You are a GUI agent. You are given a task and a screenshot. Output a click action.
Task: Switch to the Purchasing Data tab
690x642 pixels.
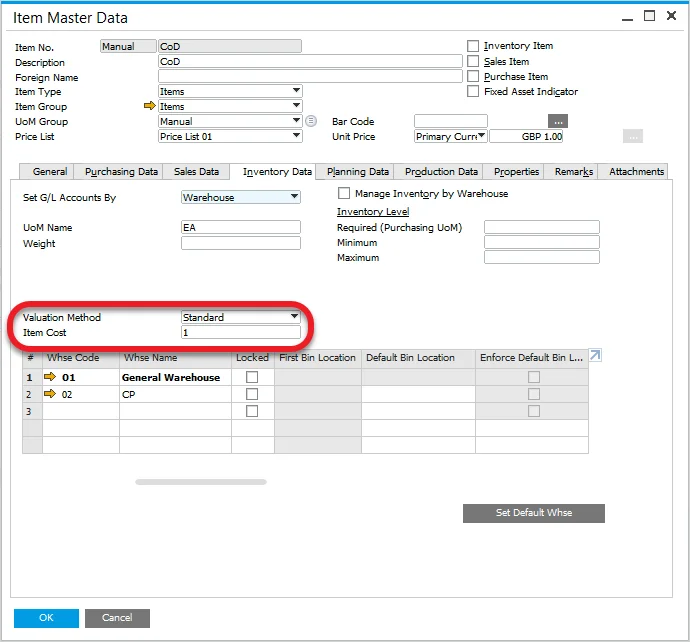pos(121,172)
